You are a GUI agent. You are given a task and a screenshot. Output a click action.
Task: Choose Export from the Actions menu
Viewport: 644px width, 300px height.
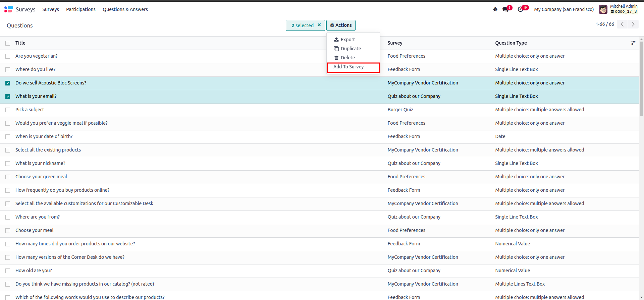tap(347, 40)
